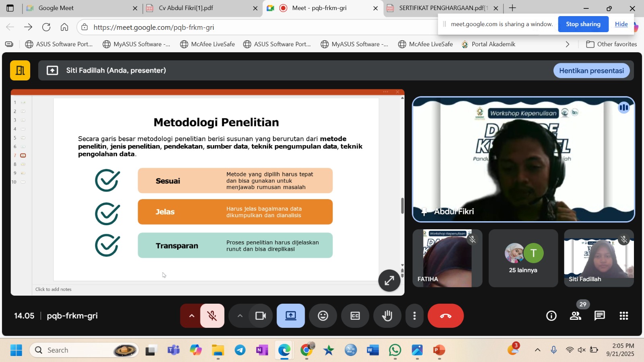Open the meeting details info icon

(551, 316)
